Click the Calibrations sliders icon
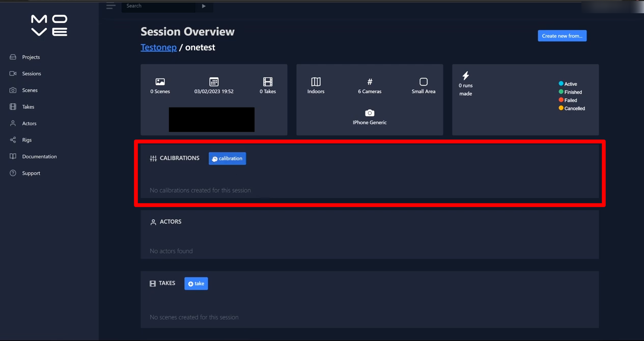Screen dimensions: 644x341 pos(153,158)
